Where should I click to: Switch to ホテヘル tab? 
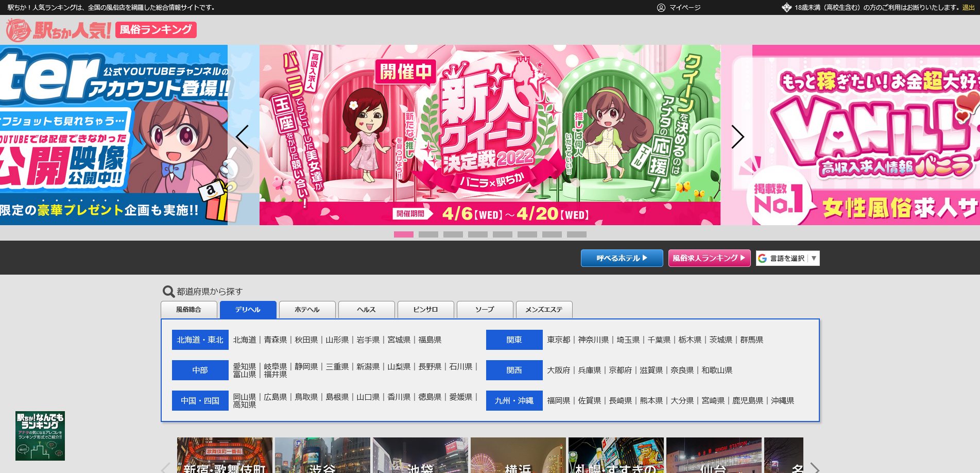tap(307, 310)
